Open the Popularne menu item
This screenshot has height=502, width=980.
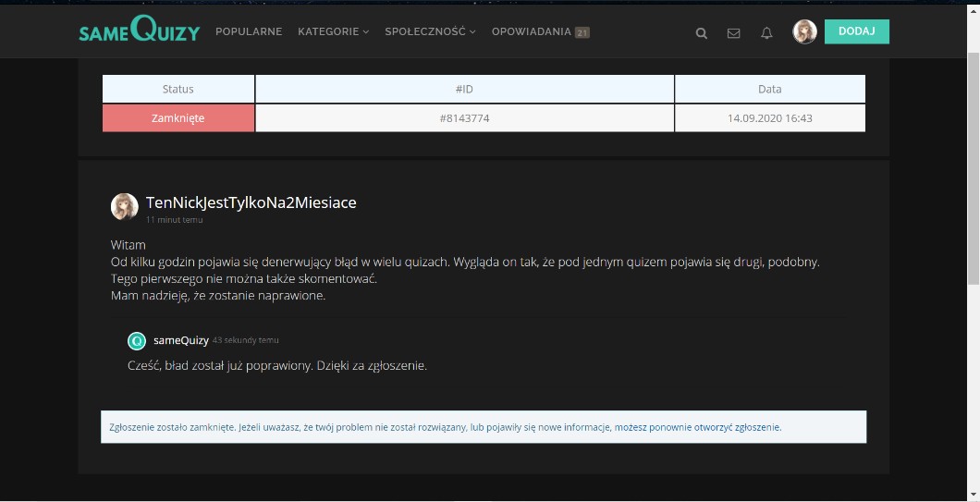click(249, 31)
